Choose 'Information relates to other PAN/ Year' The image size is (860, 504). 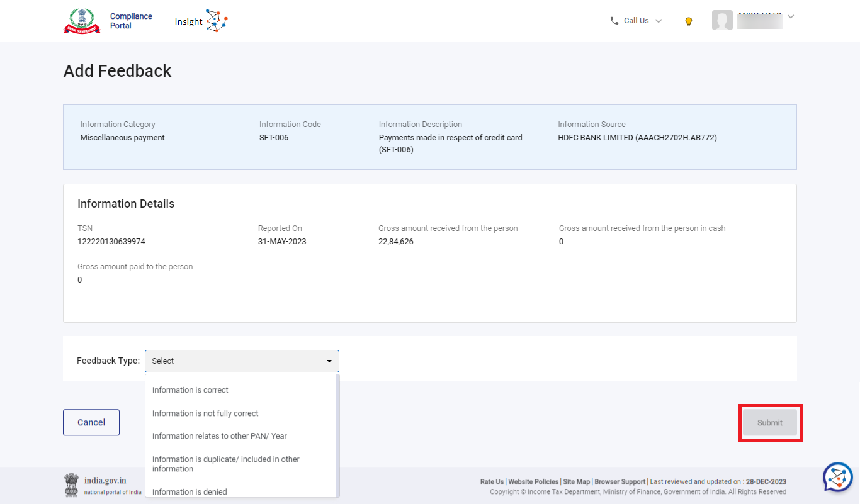[219, 436]
